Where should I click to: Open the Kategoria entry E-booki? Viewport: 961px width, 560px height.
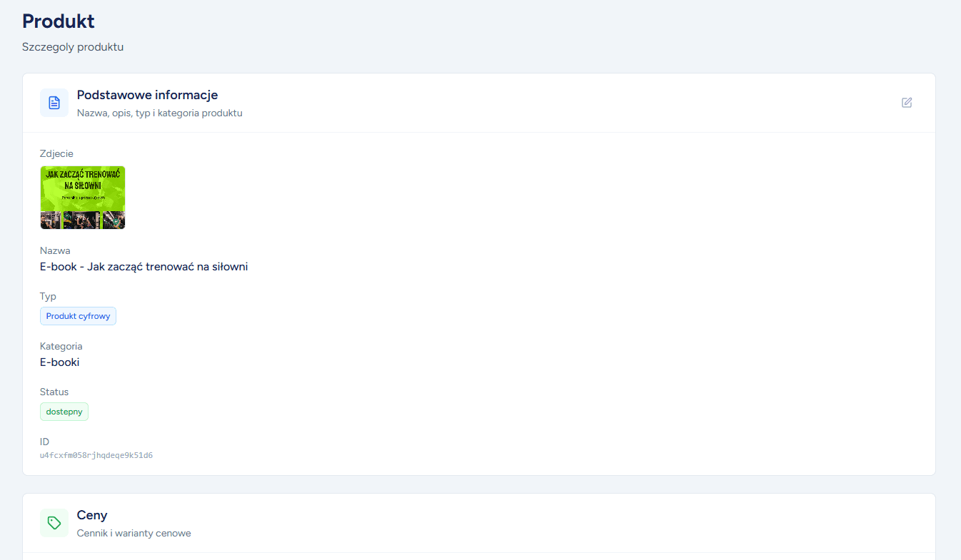coord(59,362)
